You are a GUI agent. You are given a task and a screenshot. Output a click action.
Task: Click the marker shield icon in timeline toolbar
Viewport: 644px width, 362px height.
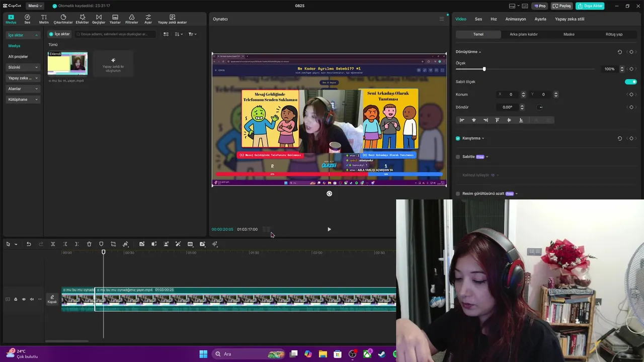[x=101, y=244]
